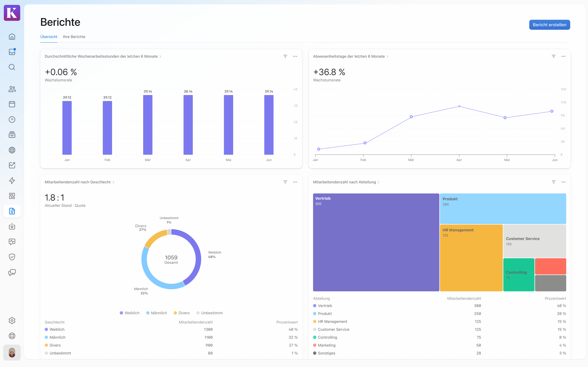
Task: Select the Übersicht tab
Action: [x=49, y=37]
